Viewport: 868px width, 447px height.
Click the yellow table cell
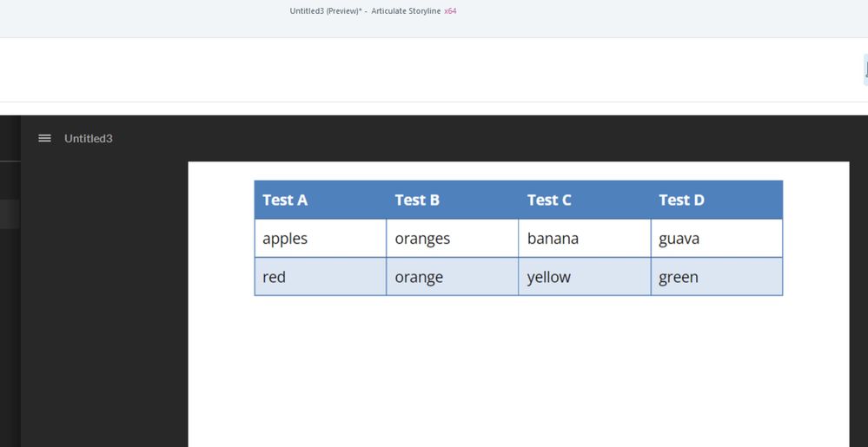coord(584,277)
